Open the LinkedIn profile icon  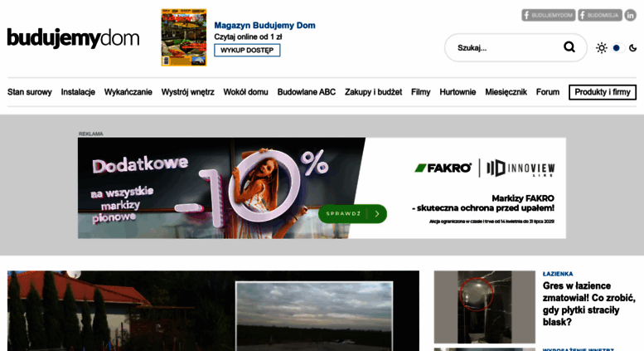click(x=631, y=15)
